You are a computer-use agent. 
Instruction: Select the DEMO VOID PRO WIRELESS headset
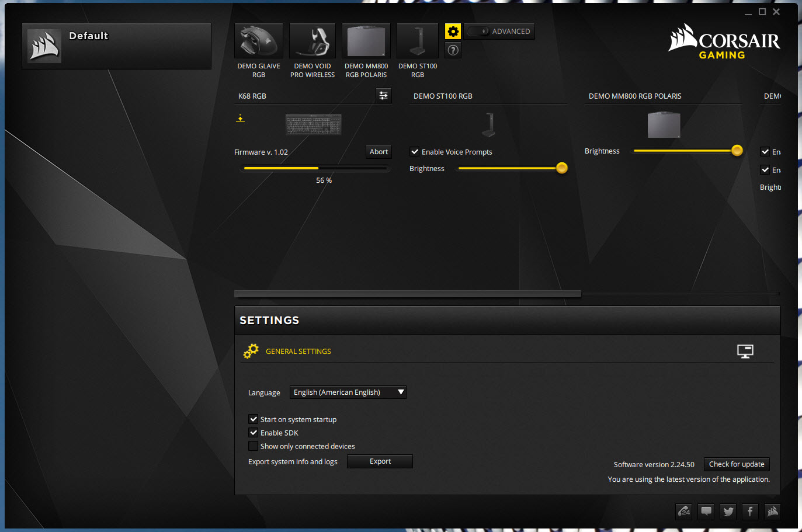[x=313, y=41]
